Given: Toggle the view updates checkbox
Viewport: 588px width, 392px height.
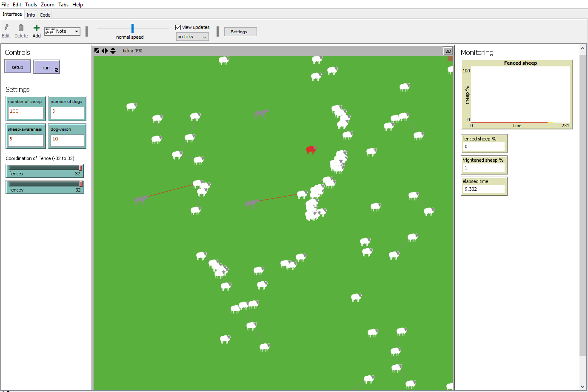Looking at the screenshot, I should [178, 27].
